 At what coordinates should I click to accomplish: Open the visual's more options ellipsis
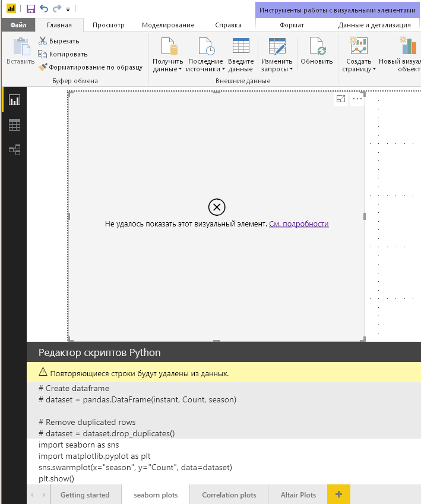point(357,99)
